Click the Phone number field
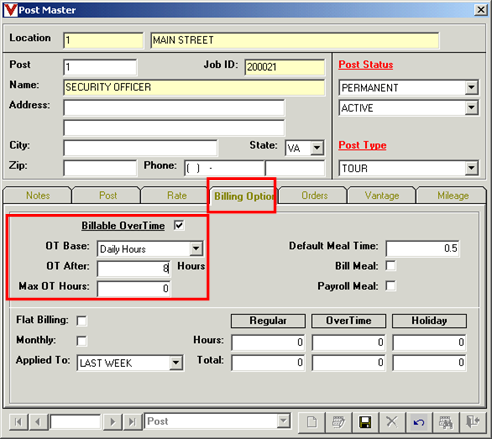The image size is (492, 439). point(224,168)
